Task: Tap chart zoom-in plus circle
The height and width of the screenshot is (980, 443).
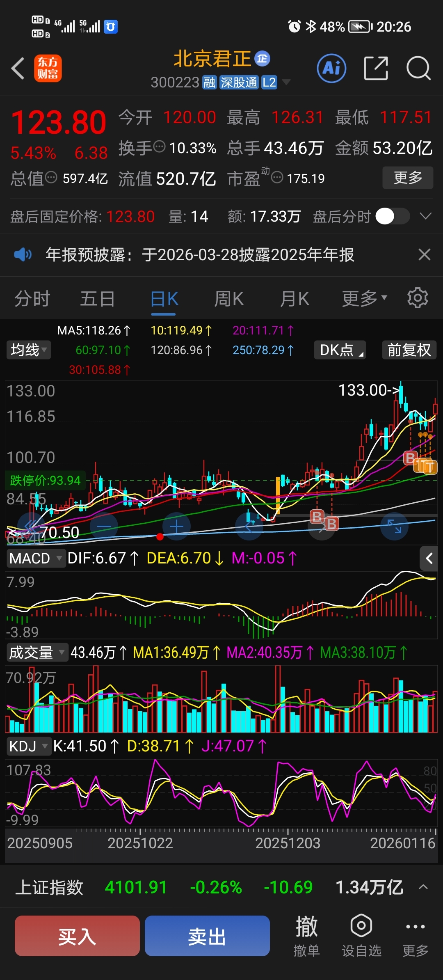Action: [176, 526]
